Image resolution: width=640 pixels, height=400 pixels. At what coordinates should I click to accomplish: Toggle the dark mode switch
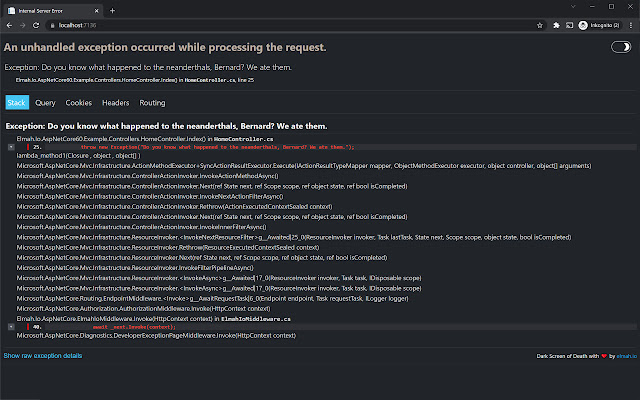(621, 47)
